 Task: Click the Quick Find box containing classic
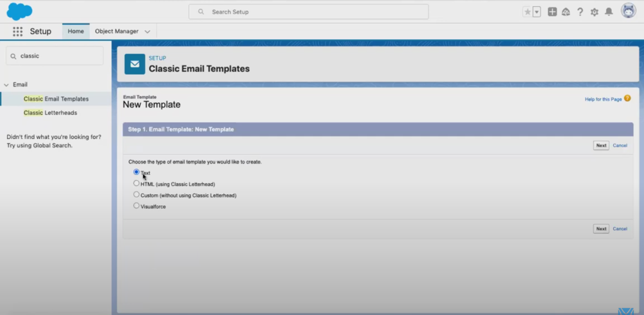(55, 56)
